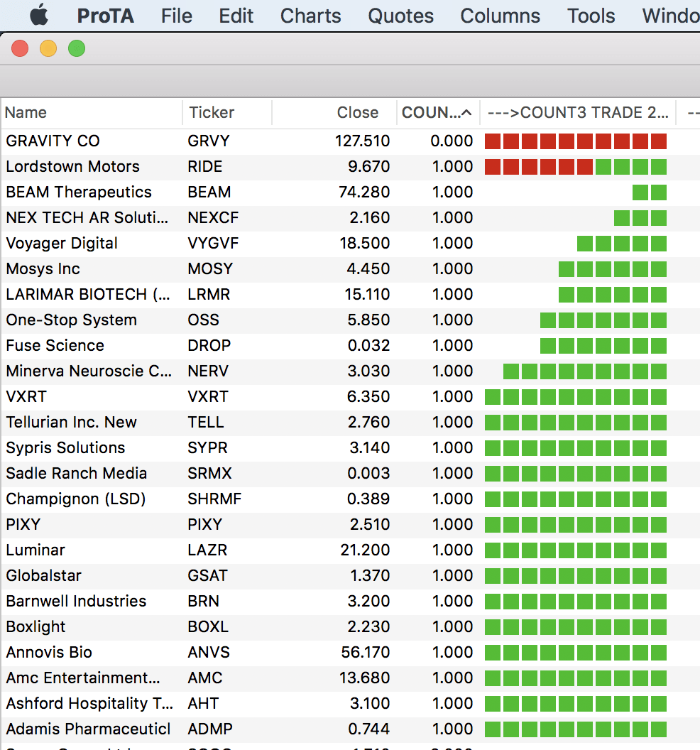Viewport: 700px width, 750px height.
Task: Open the Apple menu
Action: [x=39, y=16]
